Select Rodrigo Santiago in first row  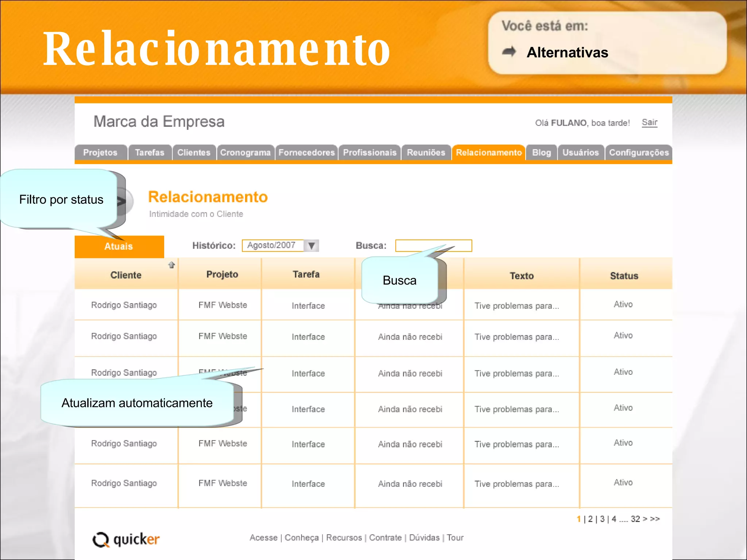click(x=124, y=305)
